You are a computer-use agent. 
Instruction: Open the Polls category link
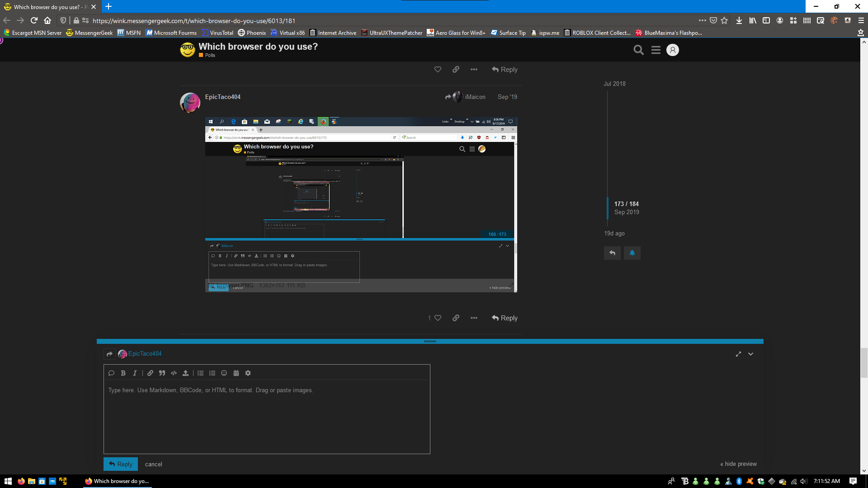tap(207, 55)
